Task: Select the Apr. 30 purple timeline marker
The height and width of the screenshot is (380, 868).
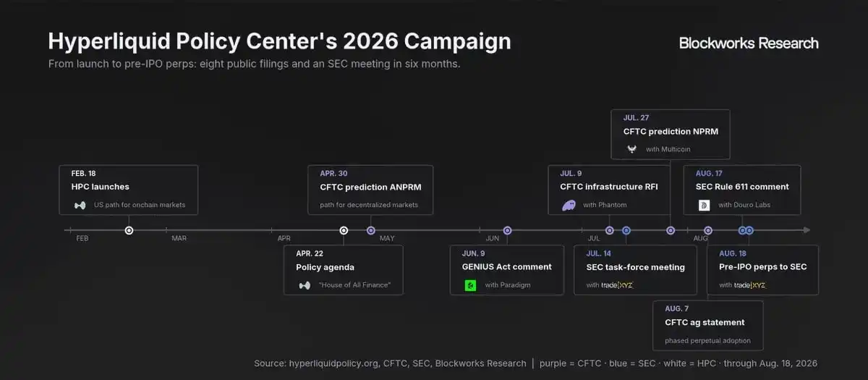Action: (x=371, y=230)
